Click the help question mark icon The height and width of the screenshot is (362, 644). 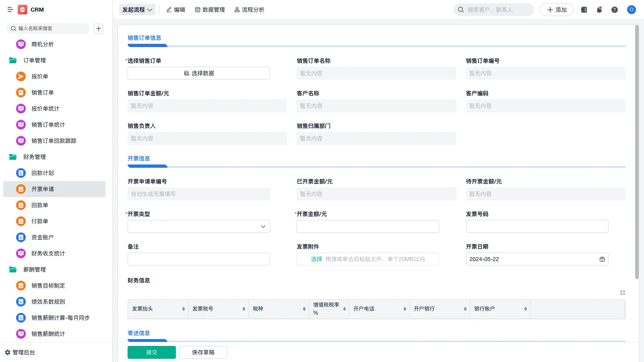pos(615,10)
